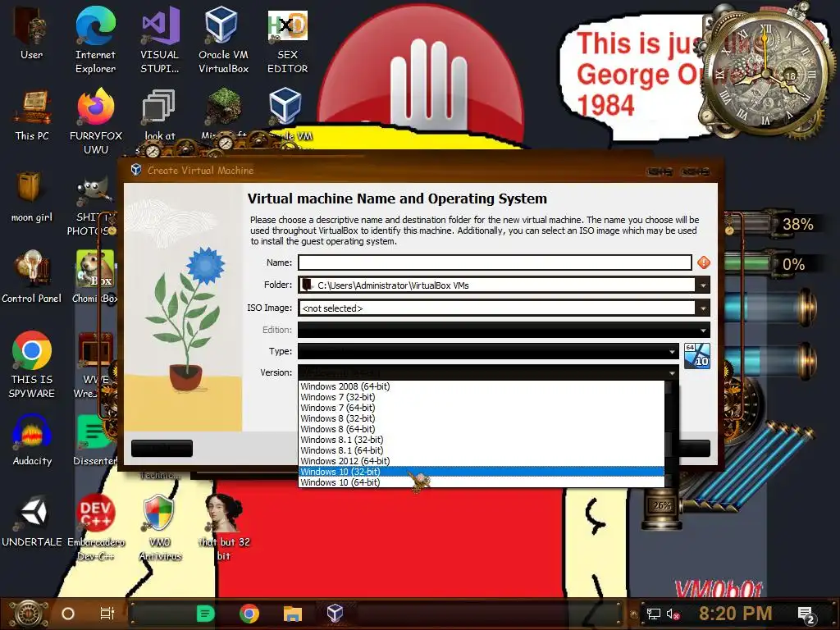Select Windows 8 (32-bit) option
Screen dimensions: 840x630
click(x=482, y=418)
